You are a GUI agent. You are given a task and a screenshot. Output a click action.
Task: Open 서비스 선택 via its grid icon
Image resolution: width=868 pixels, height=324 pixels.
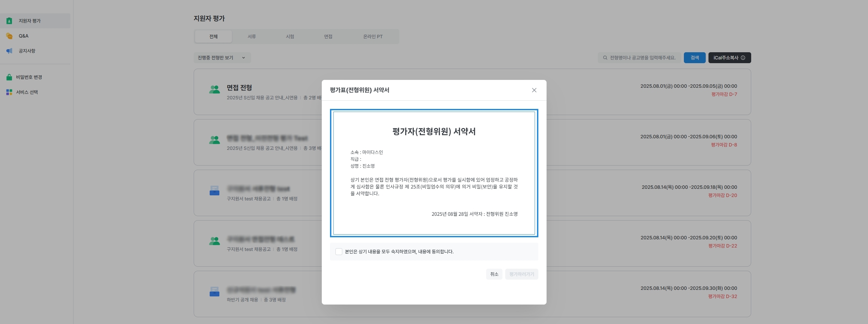point(9,91)
